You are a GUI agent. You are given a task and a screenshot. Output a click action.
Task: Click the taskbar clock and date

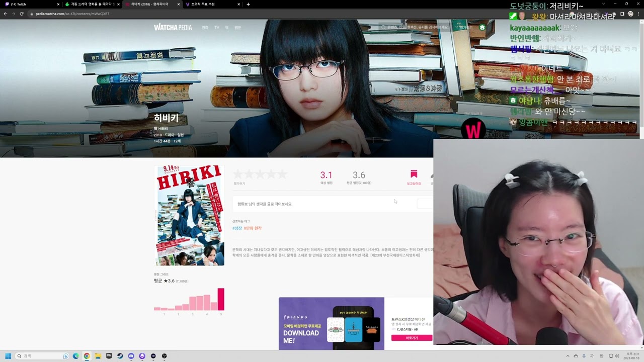(632, 356)
